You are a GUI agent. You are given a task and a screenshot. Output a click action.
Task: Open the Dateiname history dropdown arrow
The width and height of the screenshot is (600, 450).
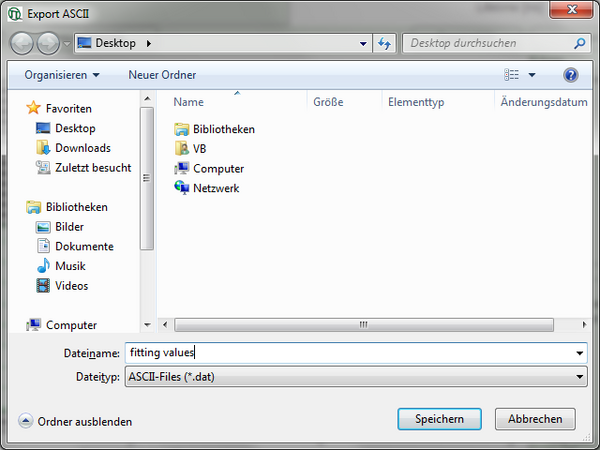(580, 353)
